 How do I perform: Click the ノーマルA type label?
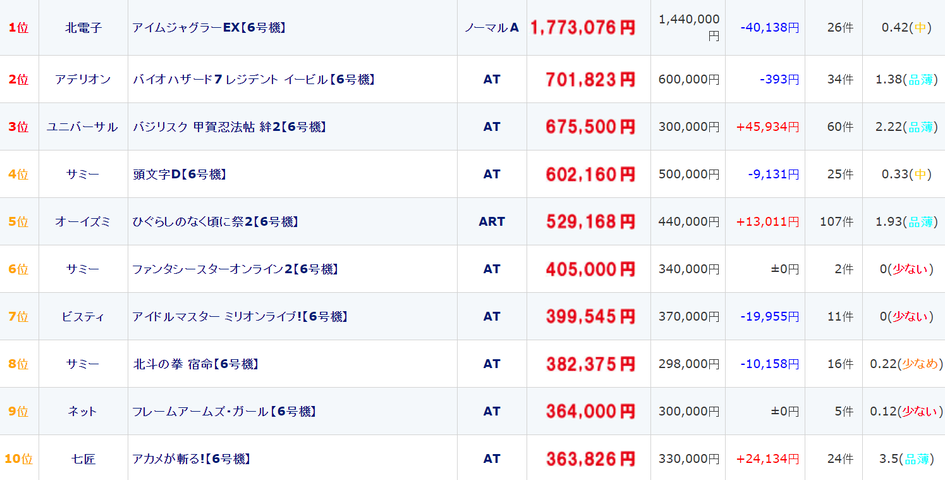click(492, 28)
